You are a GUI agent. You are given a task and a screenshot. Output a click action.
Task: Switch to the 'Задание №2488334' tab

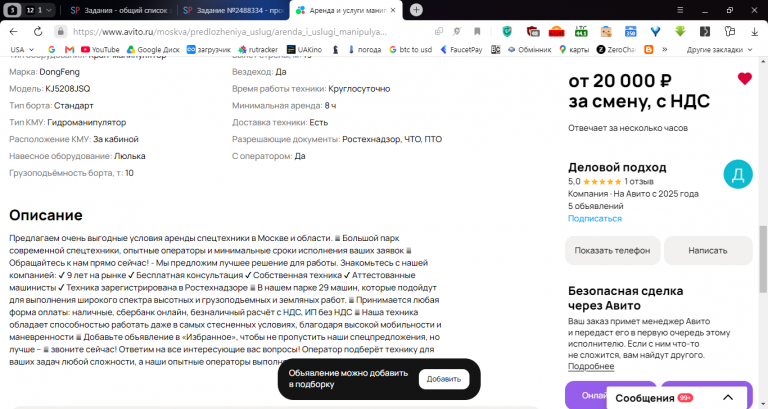[x=234, y=10]
